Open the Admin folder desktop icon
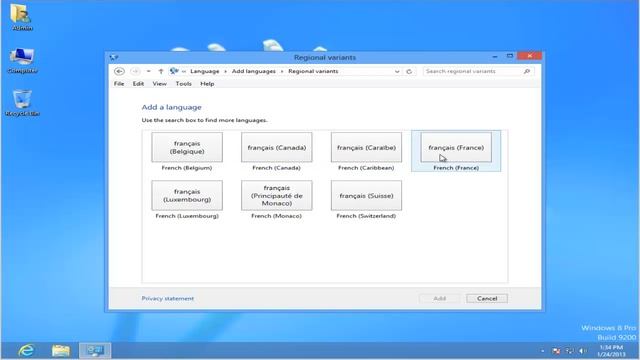Screen dimensions: 640x360 click(x=22, y=17)
